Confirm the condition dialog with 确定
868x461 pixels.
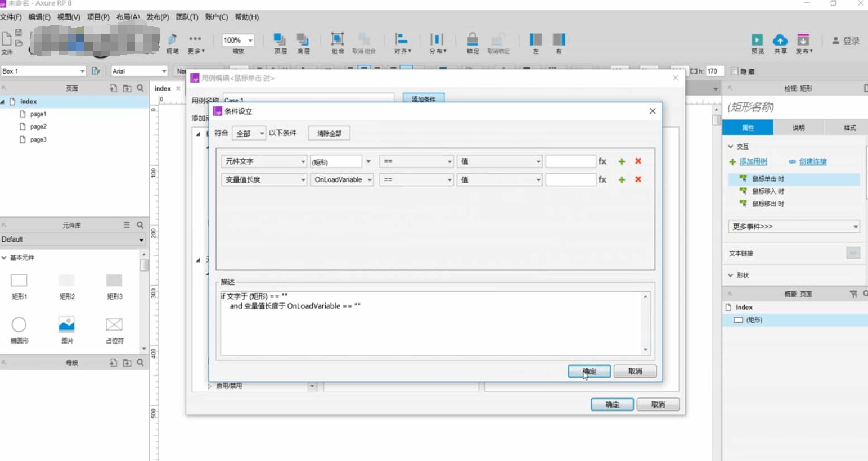point(588,371)
